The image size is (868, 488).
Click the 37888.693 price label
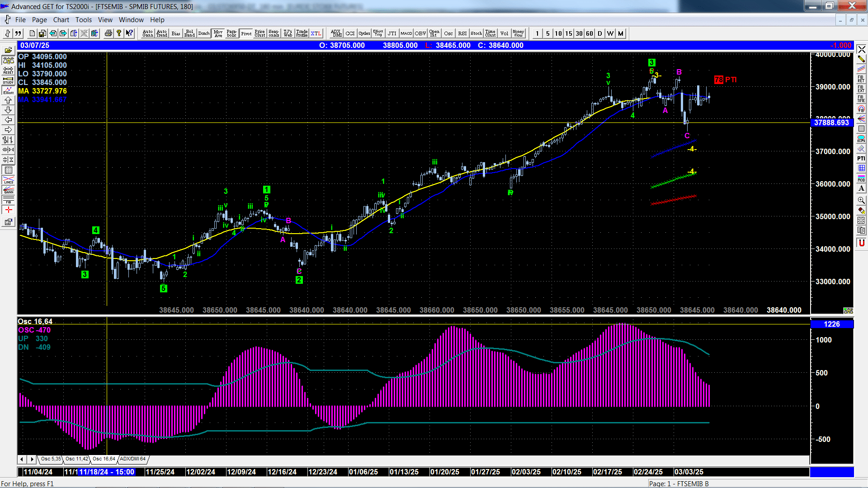point(832,122)
